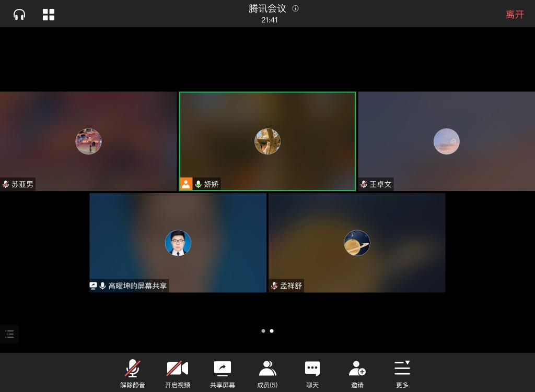Unmute microphone with 解除静音
Image resolution: width=535 pixels, height=392 pixels.
133,374
